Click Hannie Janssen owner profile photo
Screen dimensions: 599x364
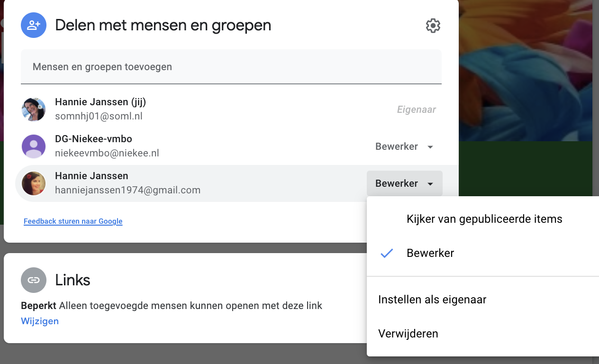click(x=34, y=109)
